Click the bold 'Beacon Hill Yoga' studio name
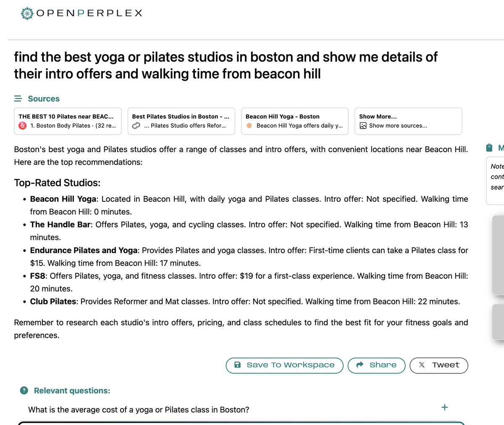The height and width of the screenshot is (425, 504). click(x=63, y=199)
